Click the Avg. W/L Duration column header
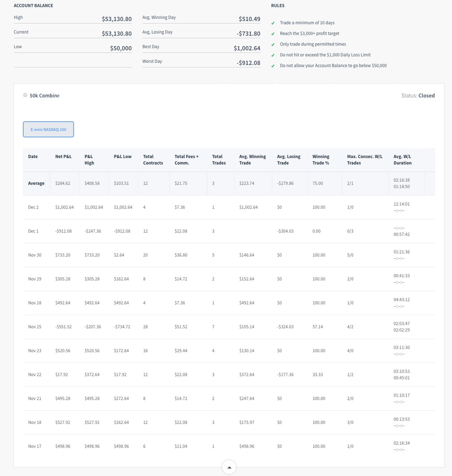Screen dimensions: 452x476 click(x=403, y=160)
